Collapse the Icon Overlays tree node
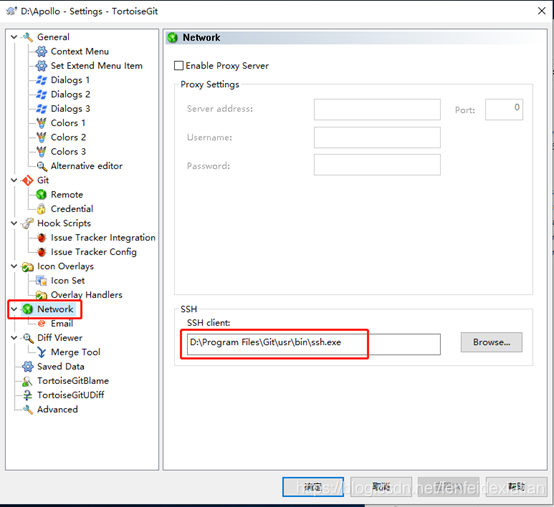The height and width of the screenshot is (507, 554). (14, 266)
